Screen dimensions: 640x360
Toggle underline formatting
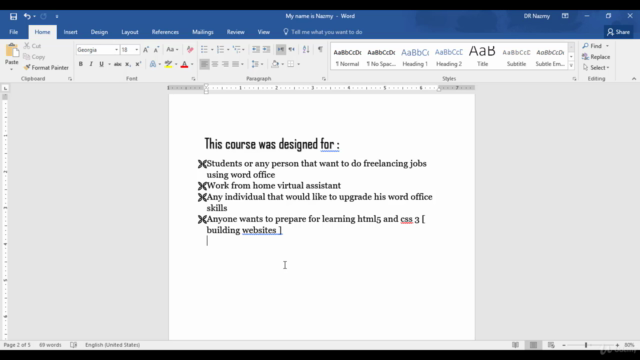coord(101,64)
